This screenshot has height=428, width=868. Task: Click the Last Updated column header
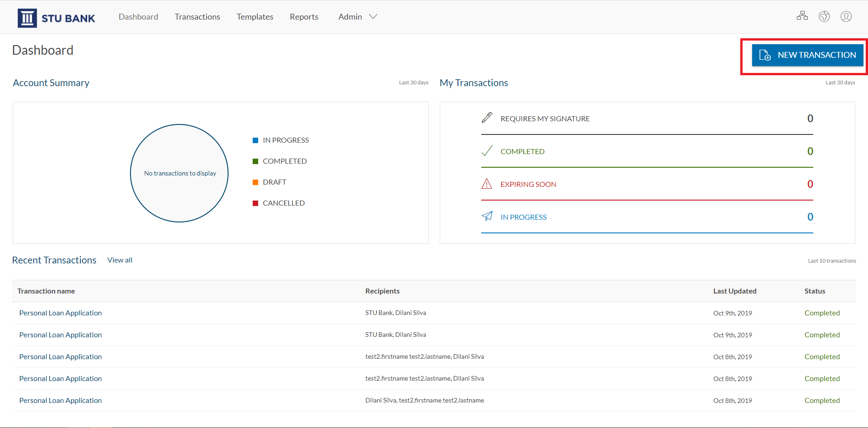tap(735, 291)
